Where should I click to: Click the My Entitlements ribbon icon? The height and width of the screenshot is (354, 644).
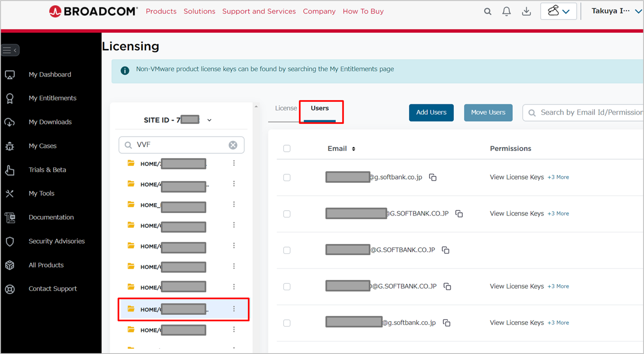point(10,98)
